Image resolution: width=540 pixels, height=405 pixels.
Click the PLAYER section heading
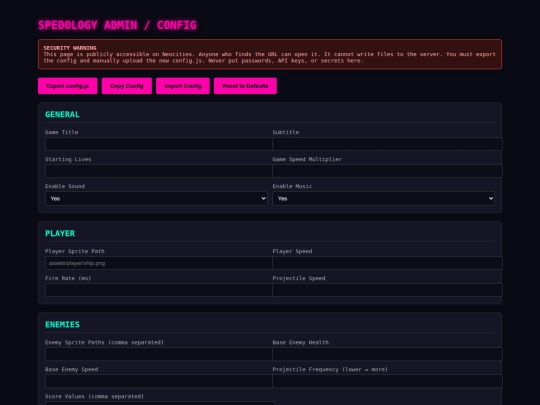[x=60, y=233]
